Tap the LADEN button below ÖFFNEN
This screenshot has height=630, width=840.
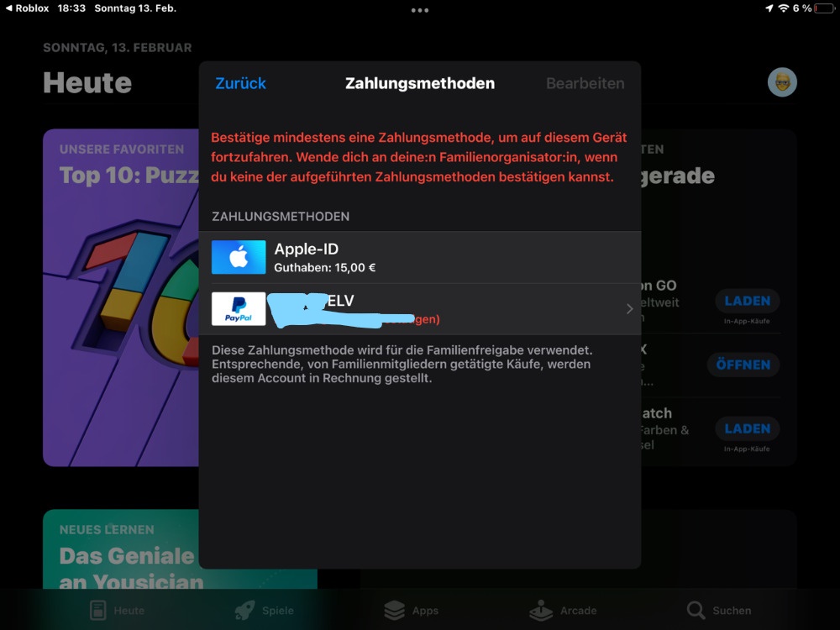click(x=748, y=428)
